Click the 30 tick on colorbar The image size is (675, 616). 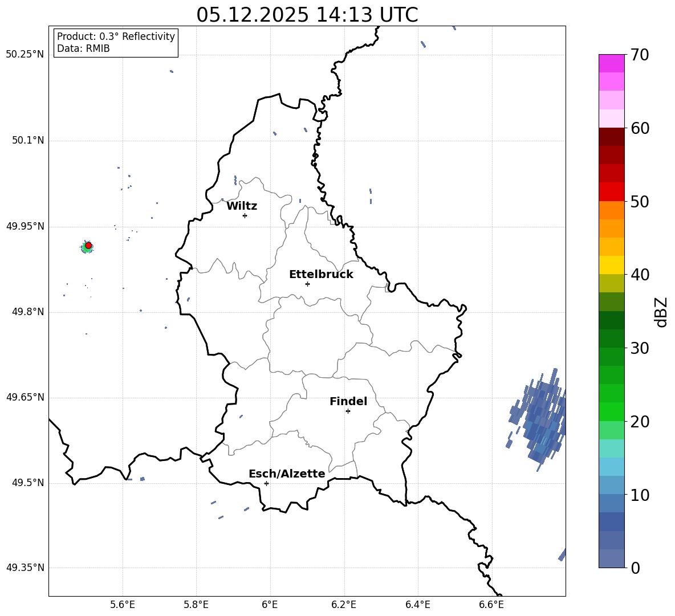click(x=639, y=348)
